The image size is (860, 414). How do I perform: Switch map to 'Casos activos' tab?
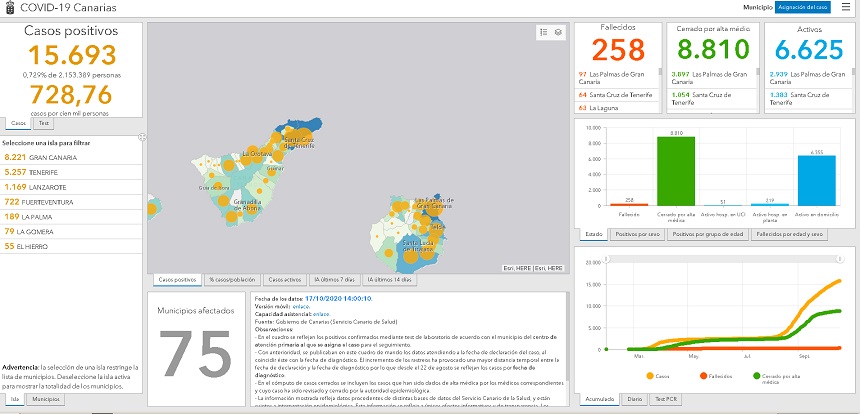click(284, 280)
